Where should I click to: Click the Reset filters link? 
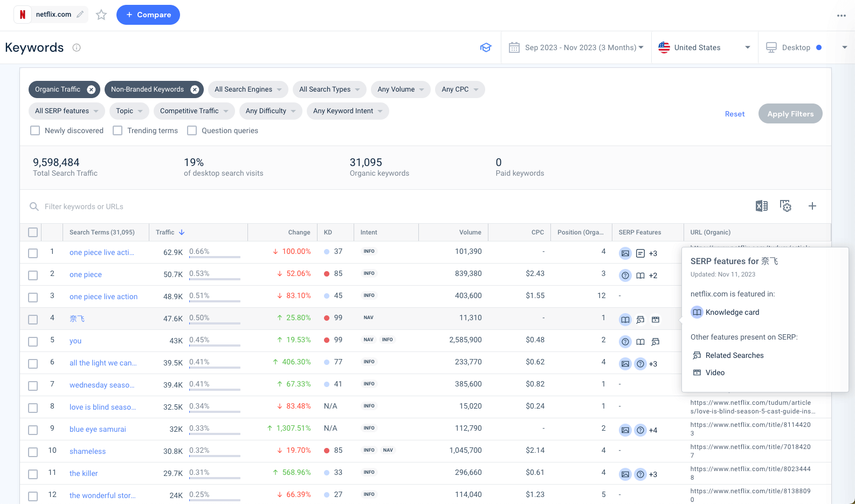point(735,114)
